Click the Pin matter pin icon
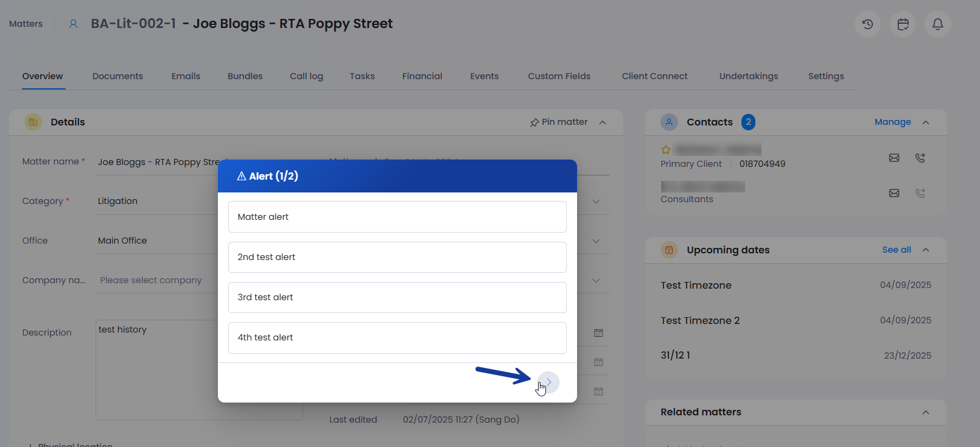 [534, 122]
